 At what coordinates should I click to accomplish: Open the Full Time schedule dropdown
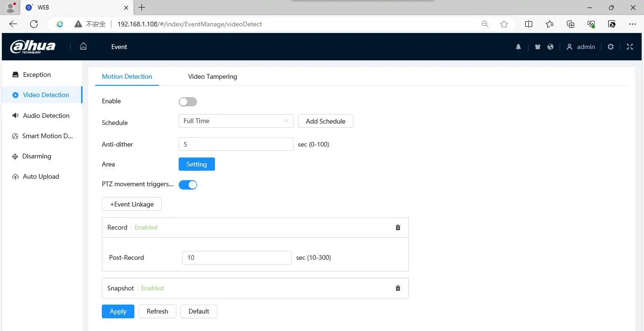coord(236,121)
